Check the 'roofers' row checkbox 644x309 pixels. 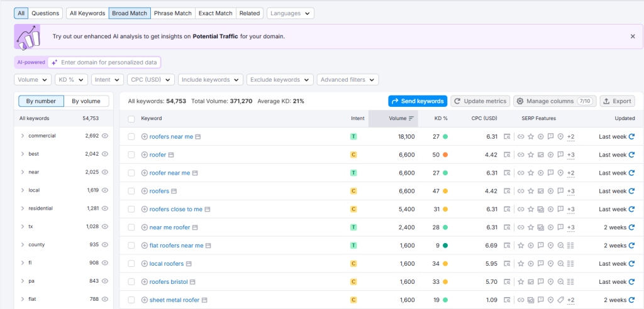[x=131, y=191]
